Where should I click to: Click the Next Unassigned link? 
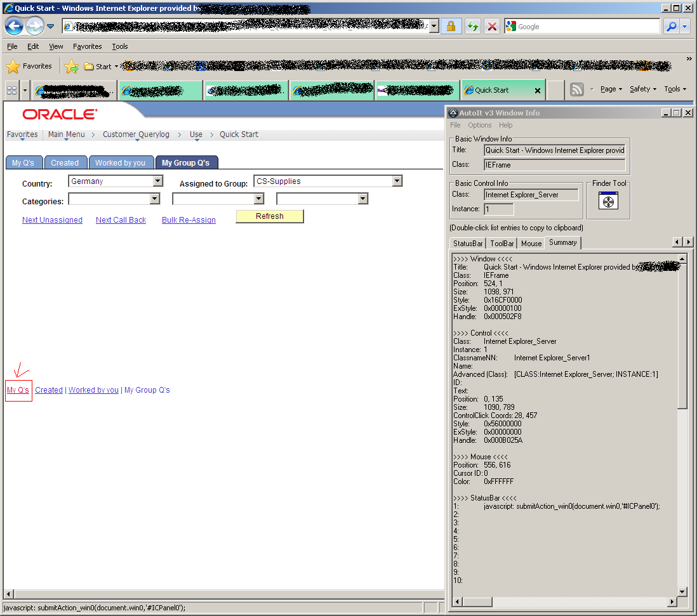52,220
